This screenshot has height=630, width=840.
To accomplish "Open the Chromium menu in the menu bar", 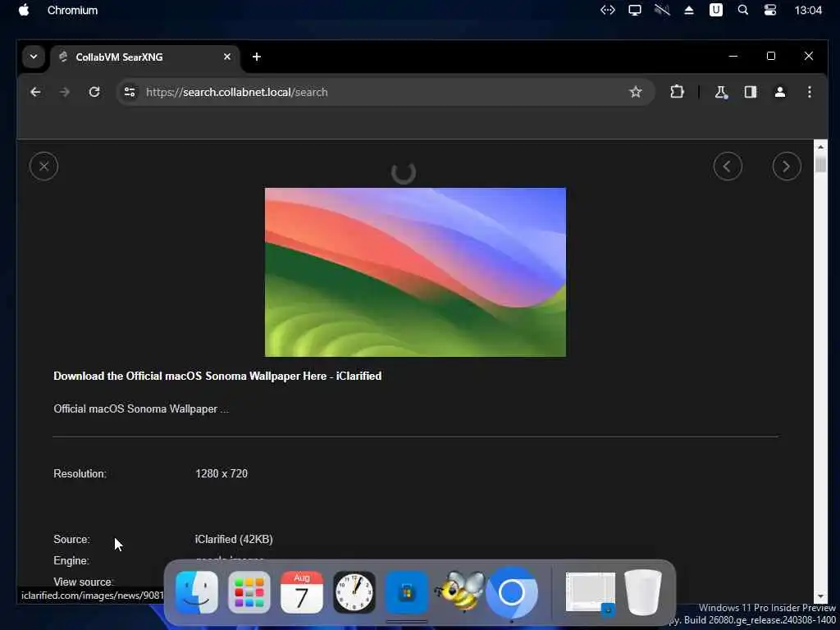I will point(72,10).
